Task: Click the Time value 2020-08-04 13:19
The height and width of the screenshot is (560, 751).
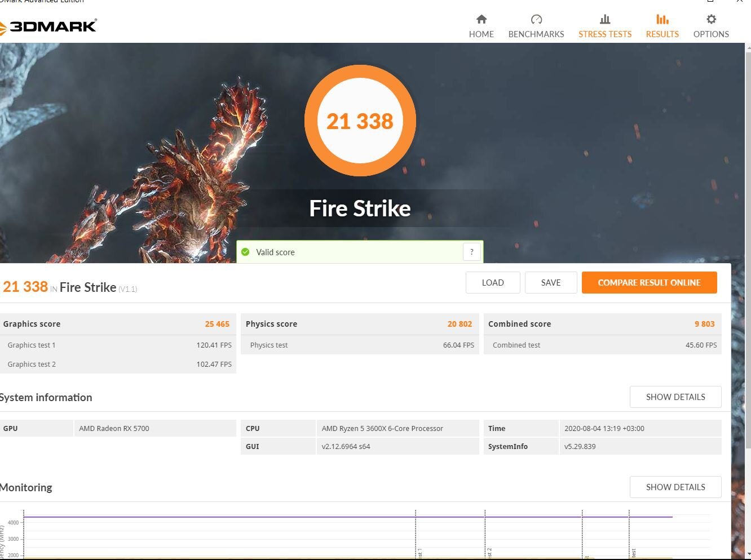Action: point(604,428)
